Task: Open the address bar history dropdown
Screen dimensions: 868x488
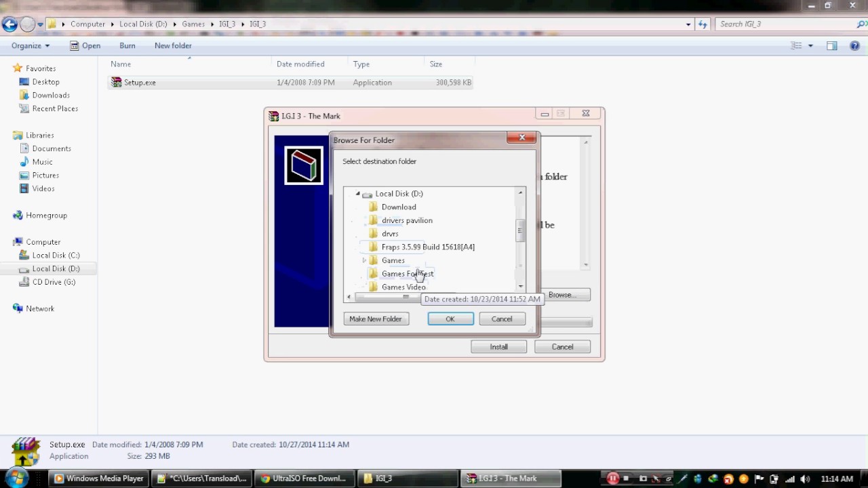Action: (x=688, y=24)
